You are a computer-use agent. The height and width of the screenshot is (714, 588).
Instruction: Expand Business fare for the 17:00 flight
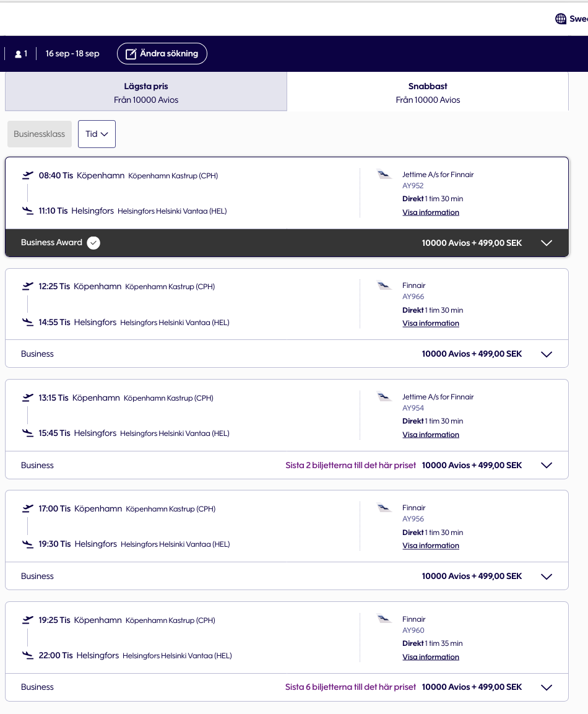pyautogui.click(x=547, y=576)
